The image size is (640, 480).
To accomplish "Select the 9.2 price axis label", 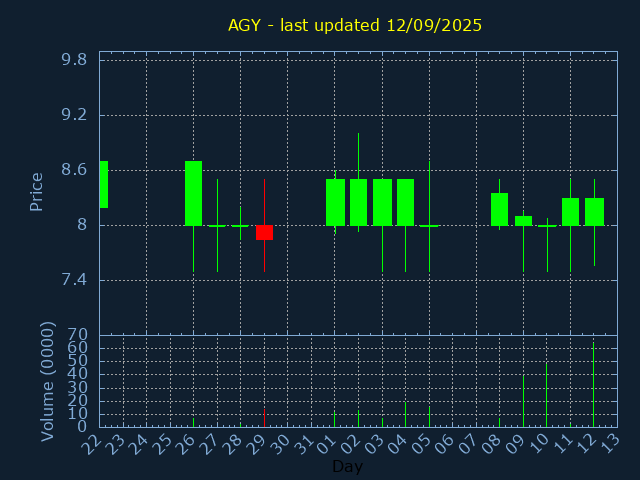I will 74,115.
